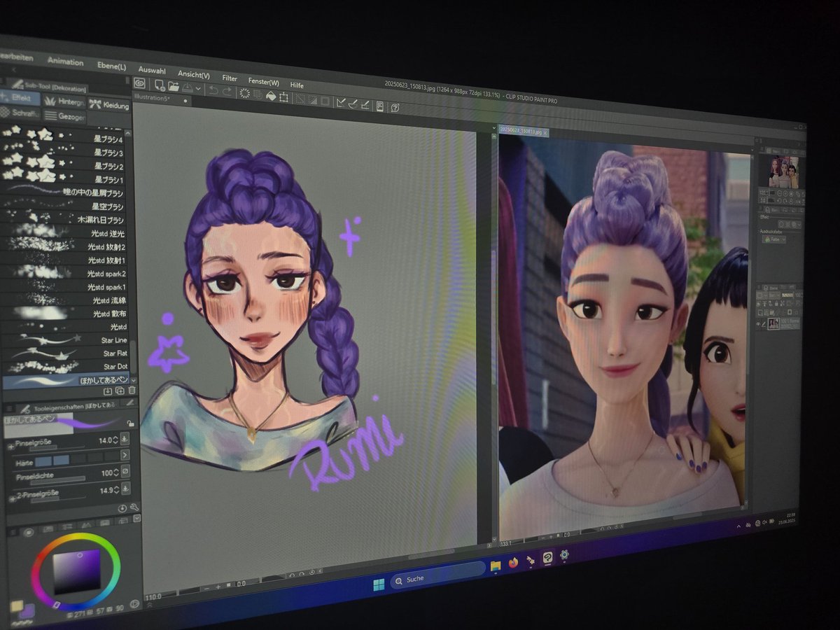
Task: Toggle the brush preview lock icon
Action: (x=130, y=423)
